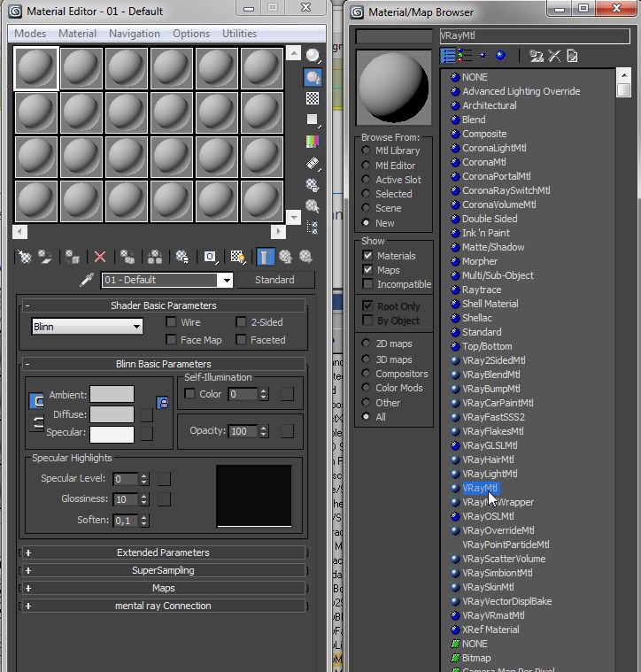641x672 pixels.
Task: Expand the Extended Parameters rollout
Action: point(163,552)
